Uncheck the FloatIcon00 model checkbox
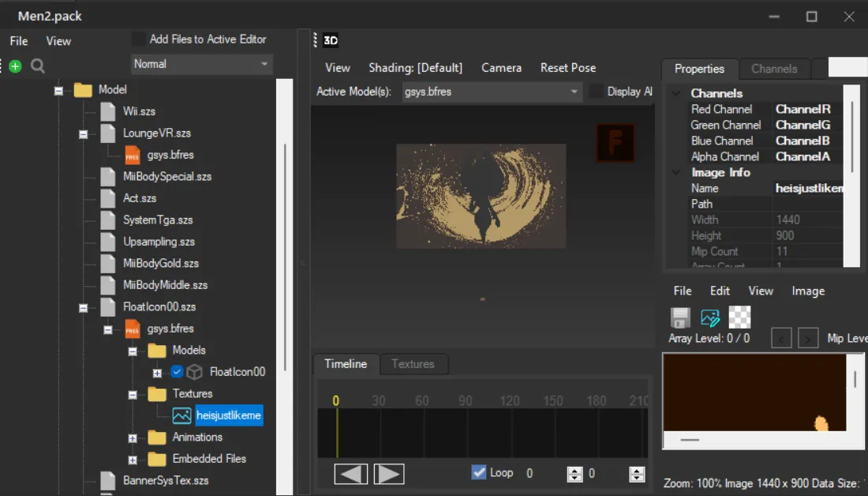The width and height of the screenshot is (868, 496). pos(177,372)
